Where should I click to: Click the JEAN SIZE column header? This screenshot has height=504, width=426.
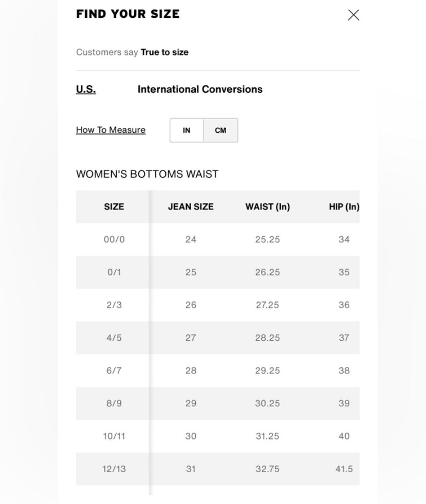(191, 207)
